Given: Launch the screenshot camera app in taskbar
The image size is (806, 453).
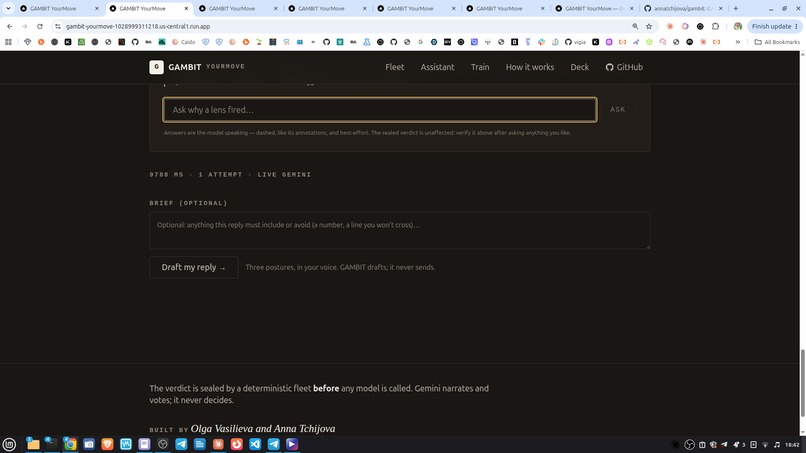Looking at the screenshot, I should pos(88,444).
